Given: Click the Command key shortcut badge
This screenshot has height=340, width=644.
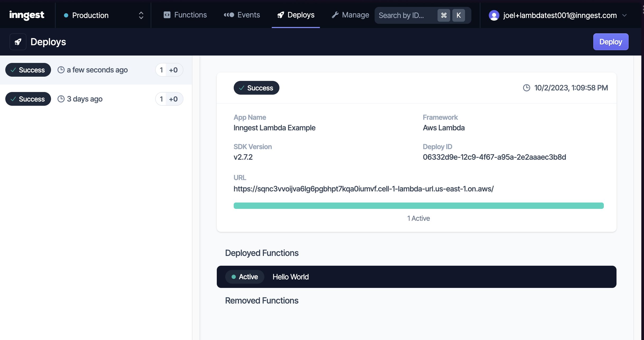Looking at the screenshot, I should 444,15.
